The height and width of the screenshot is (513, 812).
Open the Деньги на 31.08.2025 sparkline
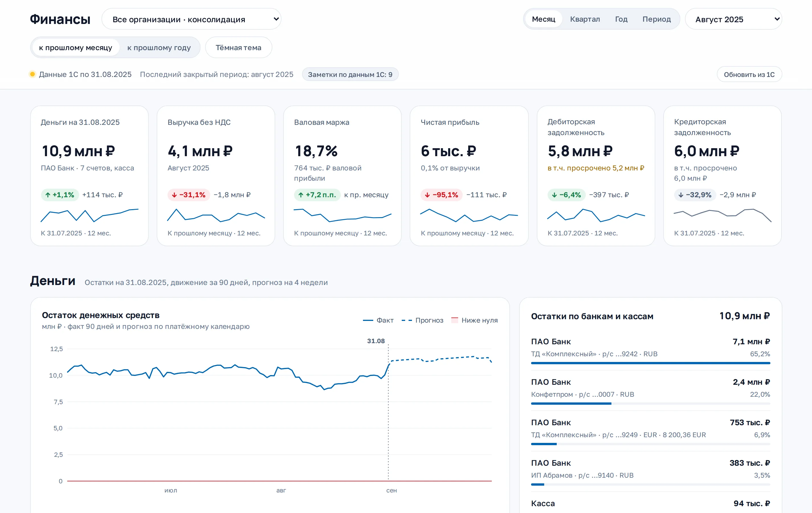coord(89,215)
